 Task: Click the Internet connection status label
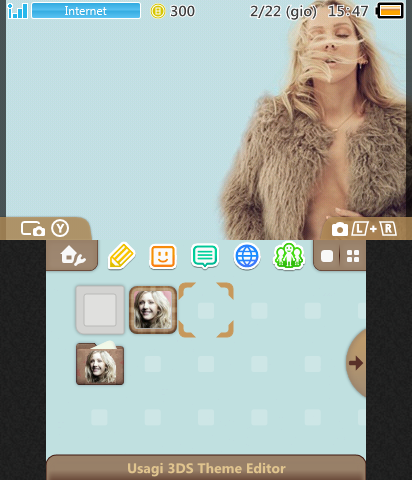(x=86, y=11)
